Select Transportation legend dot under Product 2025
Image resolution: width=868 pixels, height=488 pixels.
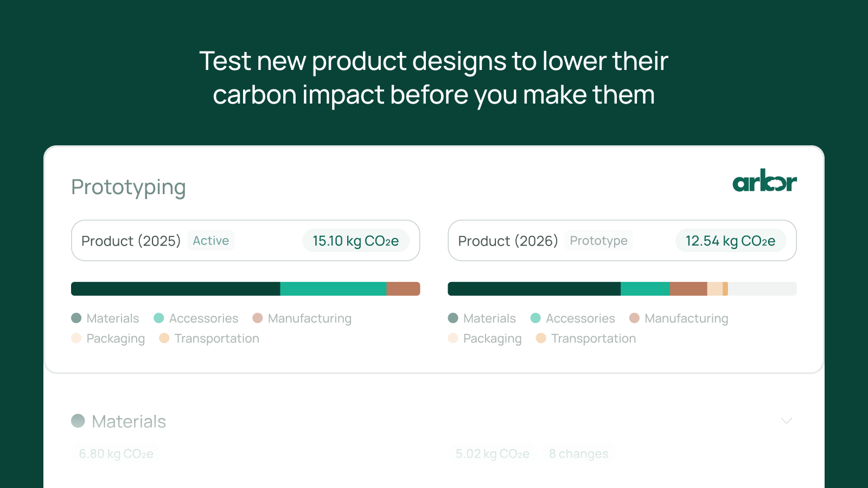164,338
